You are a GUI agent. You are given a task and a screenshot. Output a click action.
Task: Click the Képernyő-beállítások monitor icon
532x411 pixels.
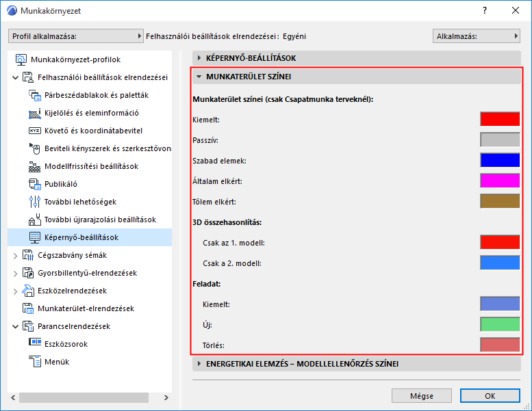(35, 237)
